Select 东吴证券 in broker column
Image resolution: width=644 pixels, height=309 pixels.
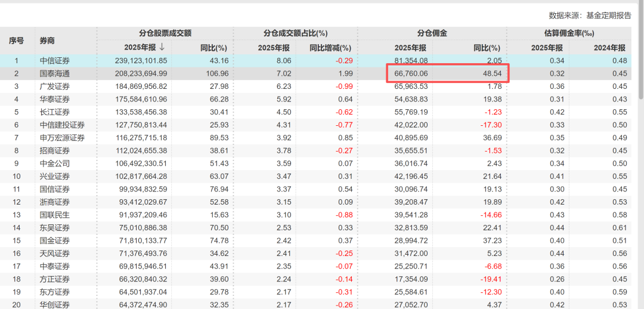(x=55, y=228)
